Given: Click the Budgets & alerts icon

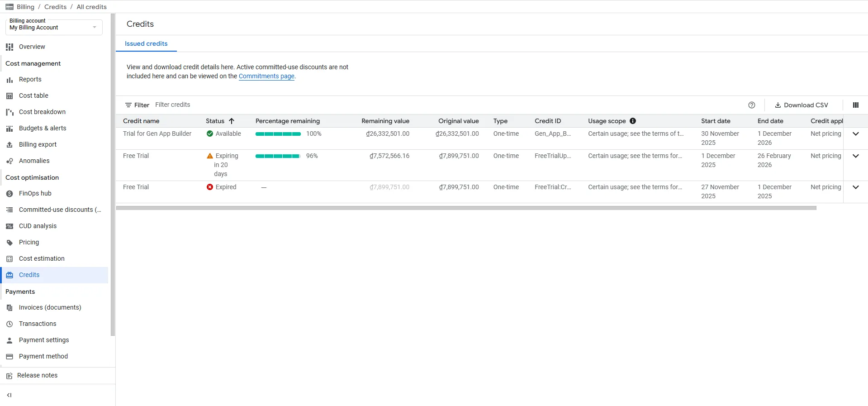Looking at the screenshot, I should (x=9, y=129).
